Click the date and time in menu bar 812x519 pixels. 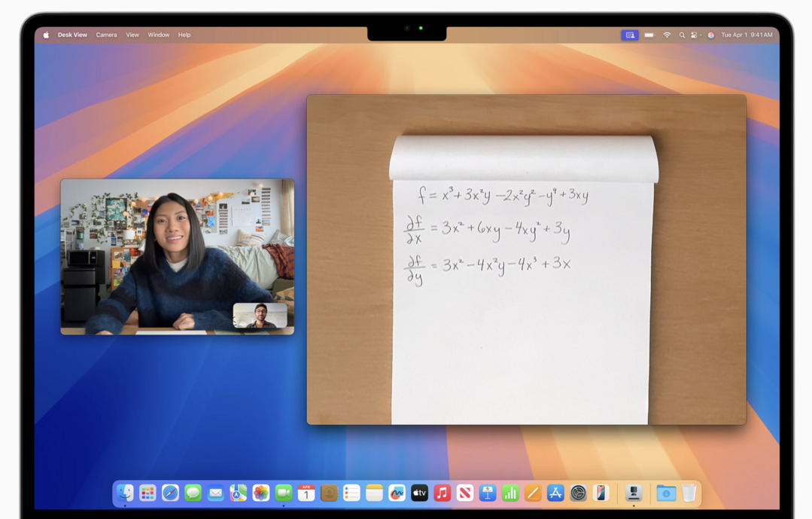tap(747, 35)
